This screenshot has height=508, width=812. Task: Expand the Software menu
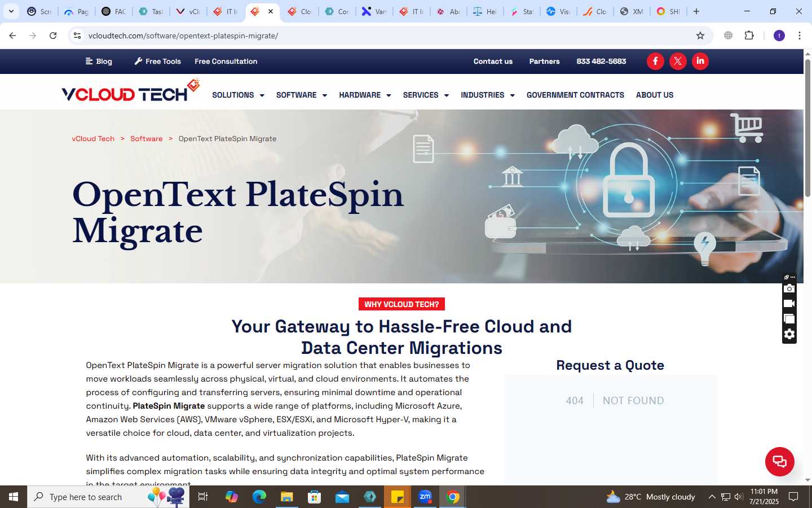coord(302,95)
